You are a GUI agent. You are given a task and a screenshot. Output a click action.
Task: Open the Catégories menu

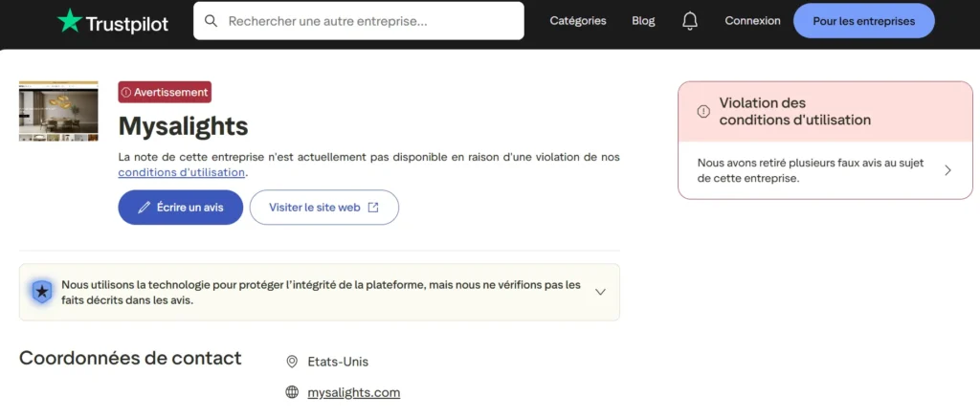577,21
